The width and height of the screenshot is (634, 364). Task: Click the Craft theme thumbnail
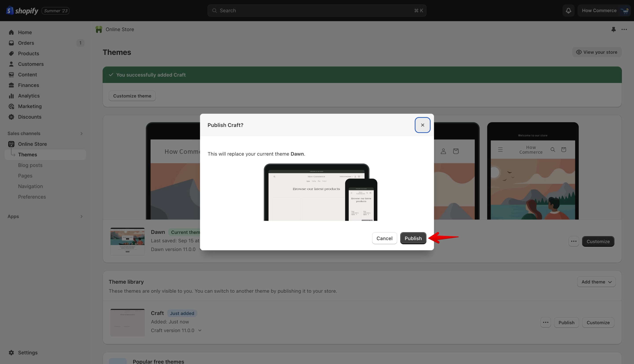coord(127,322)
